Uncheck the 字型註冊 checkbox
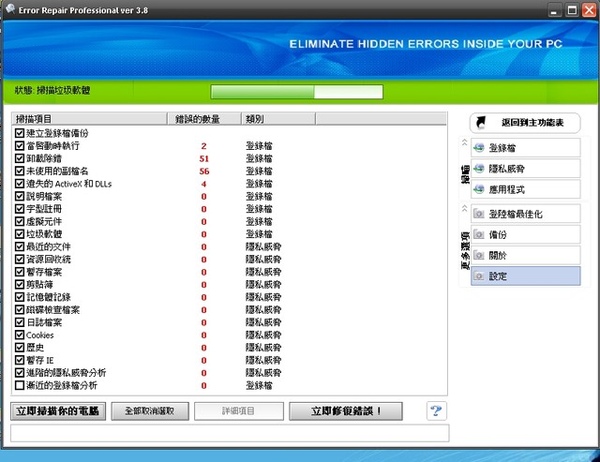This screenshot has height=462, width=600. pos(20,209)
